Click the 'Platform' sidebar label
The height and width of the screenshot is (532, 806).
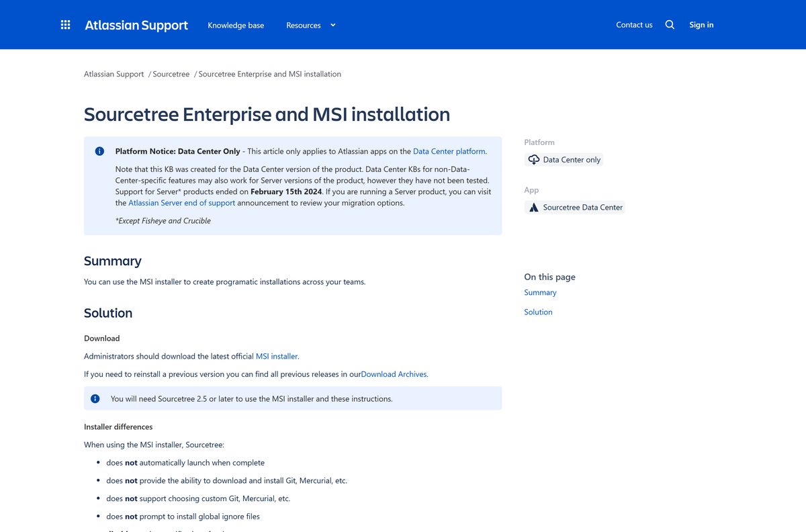(x=539, y=142)
